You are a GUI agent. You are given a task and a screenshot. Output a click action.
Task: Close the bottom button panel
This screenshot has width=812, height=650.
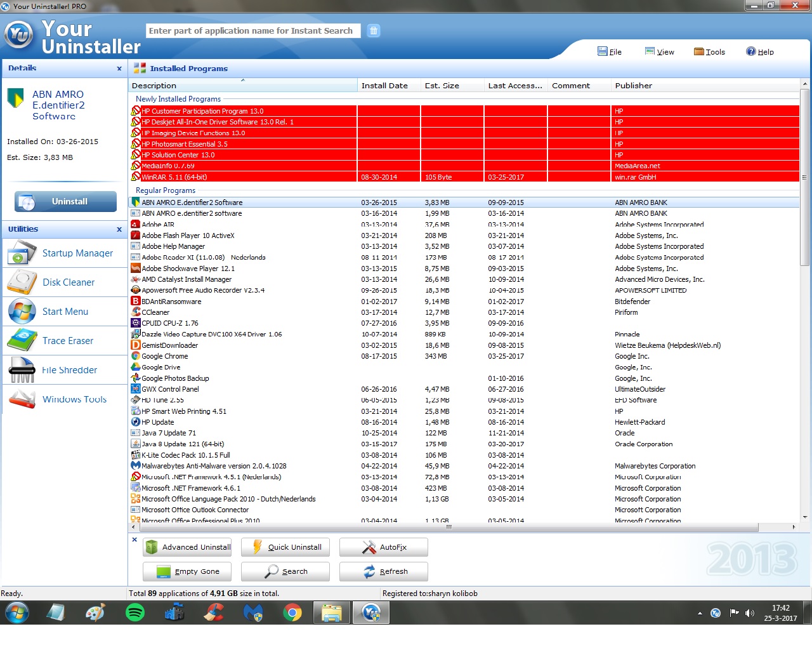(x=134, y=540)
